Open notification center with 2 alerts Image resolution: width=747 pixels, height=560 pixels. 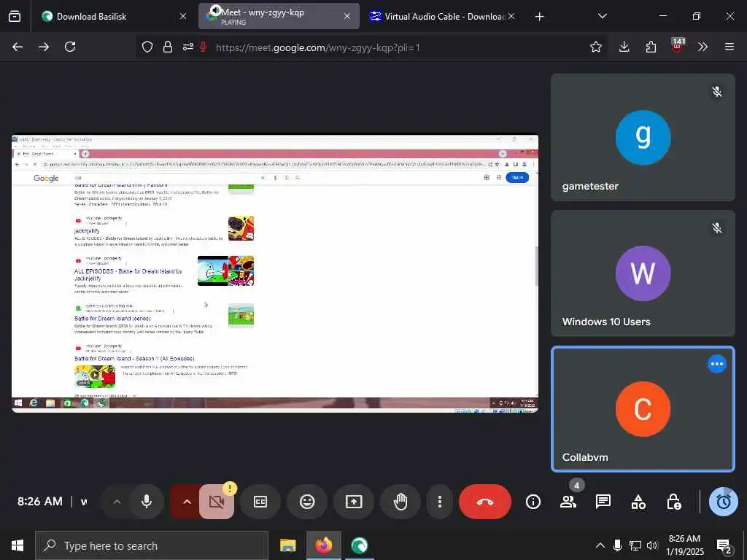[x=724, y=546]
